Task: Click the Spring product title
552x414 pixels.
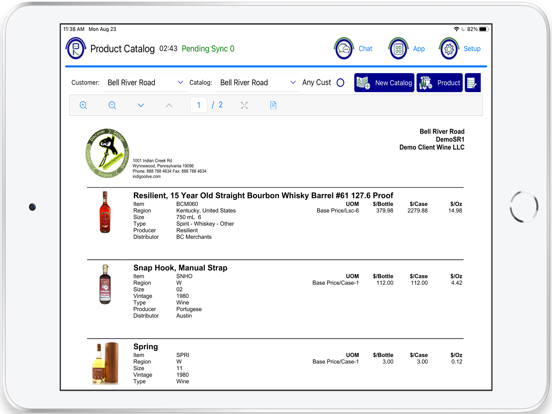Action: tap(146, 347)
